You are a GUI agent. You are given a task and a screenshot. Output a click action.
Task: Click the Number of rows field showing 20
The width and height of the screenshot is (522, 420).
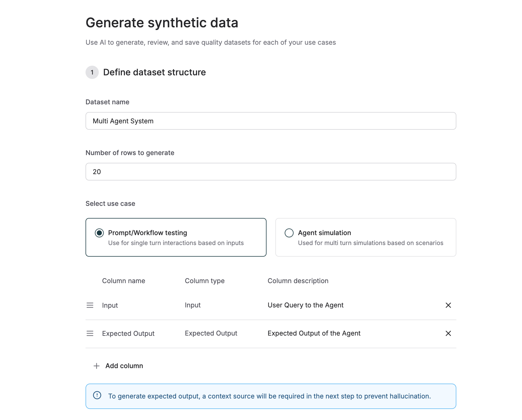tap(271, 172)
